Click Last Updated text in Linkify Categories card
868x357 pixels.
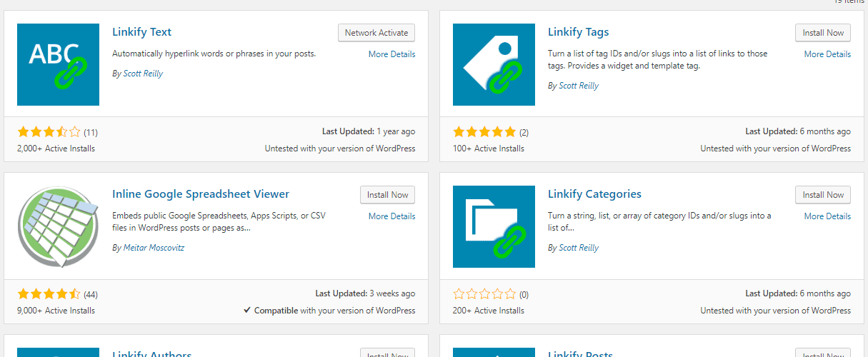click(x=798, y=293)
